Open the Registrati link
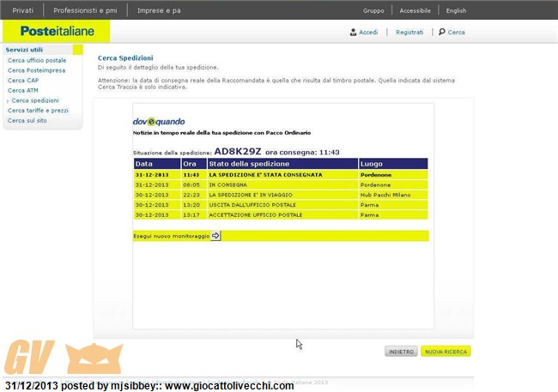The image size is (558, 392). pyautogui.click(x=409, y=33)
